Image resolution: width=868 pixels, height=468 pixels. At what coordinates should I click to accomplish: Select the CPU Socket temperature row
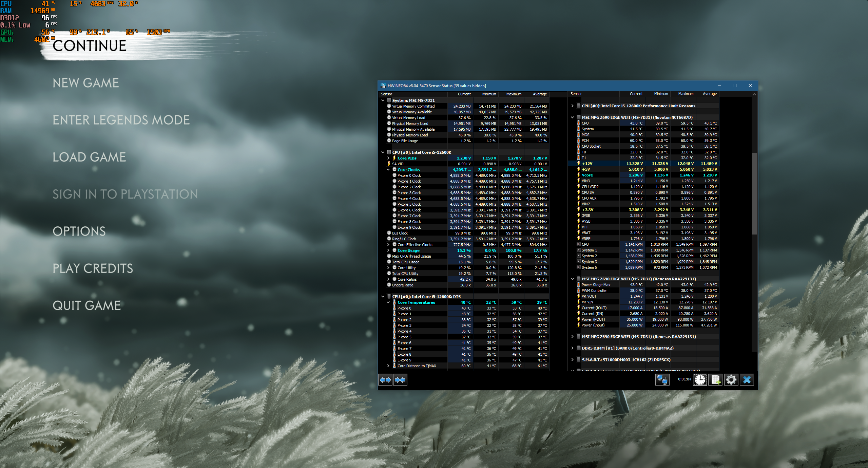pyautogui.click(x=644, y=146)
